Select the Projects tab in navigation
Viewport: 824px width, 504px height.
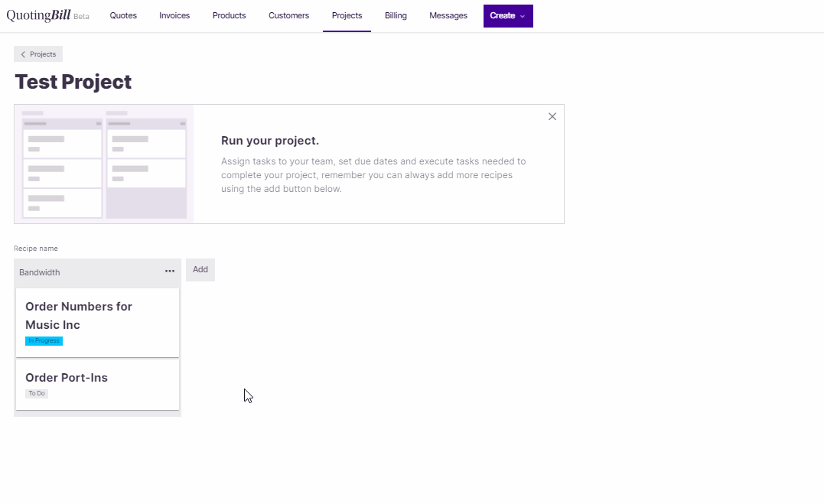click(x=347, y=16)
